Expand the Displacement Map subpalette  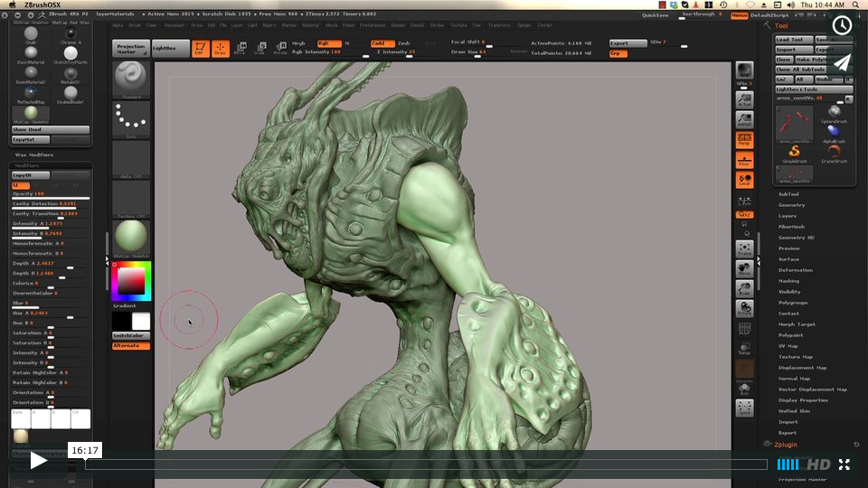pos(802,368)
